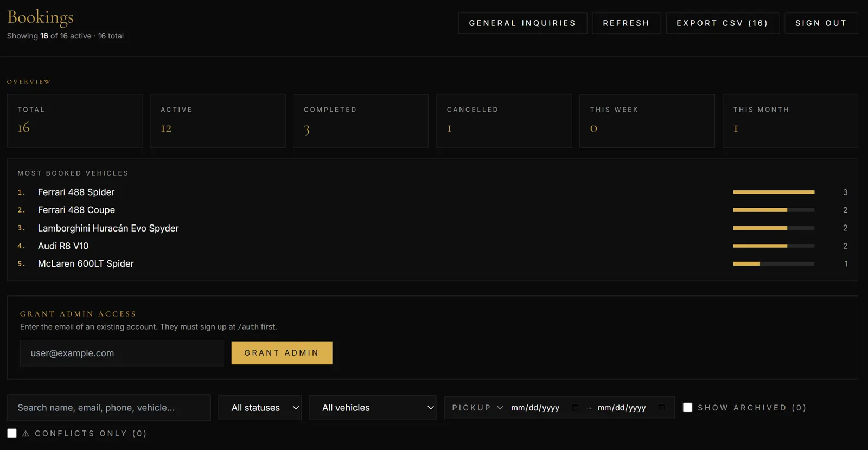868x450 pixels.
Task: Click the McLaren 600LT Spider booking bar
Action: click(x=774, y=263)
